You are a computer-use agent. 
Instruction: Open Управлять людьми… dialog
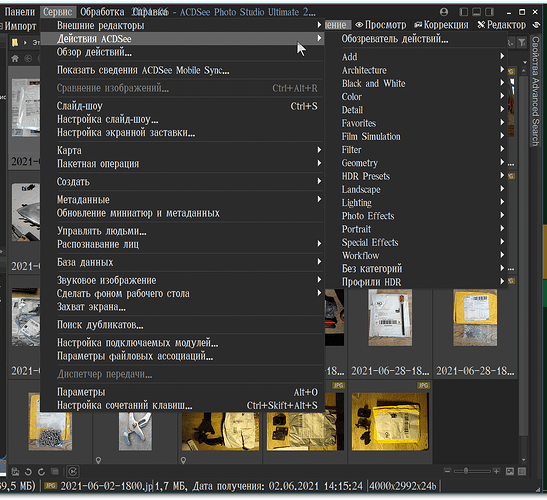[182, 231]
